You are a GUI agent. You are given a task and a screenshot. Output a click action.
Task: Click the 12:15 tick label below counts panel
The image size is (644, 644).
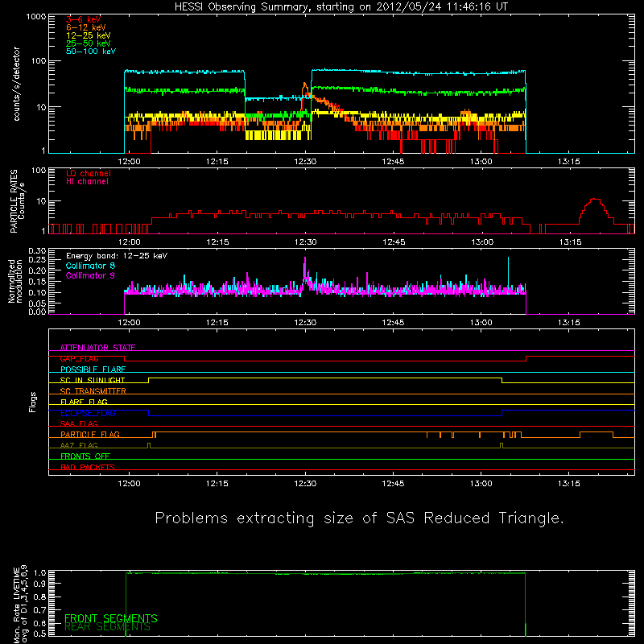coord(217,162)
